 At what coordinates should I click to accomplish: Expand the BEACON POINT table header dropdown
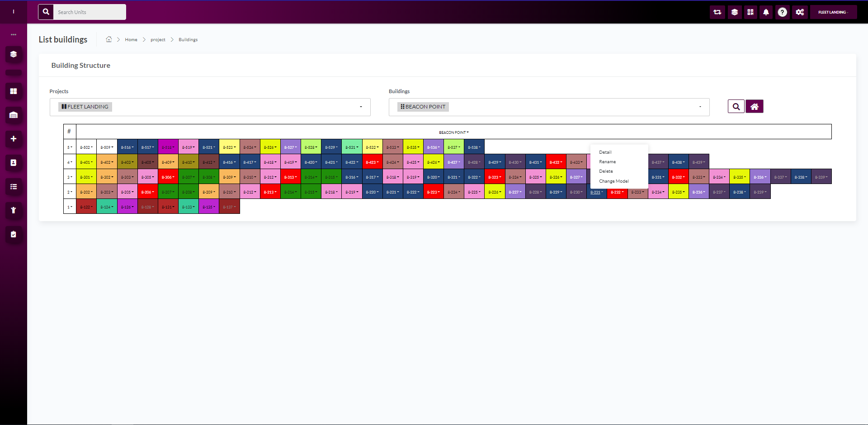[453, 132]
